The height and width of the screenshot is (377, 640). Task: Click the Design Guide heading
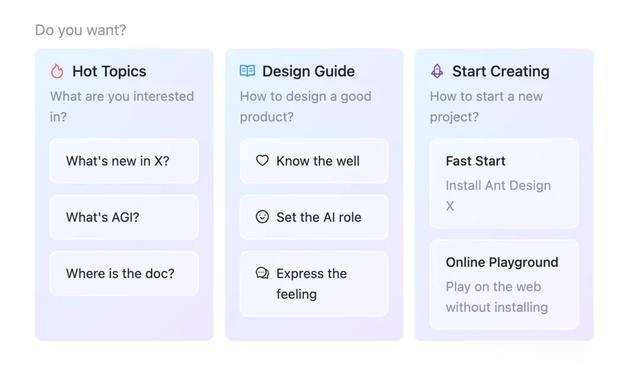coord(309,71)
